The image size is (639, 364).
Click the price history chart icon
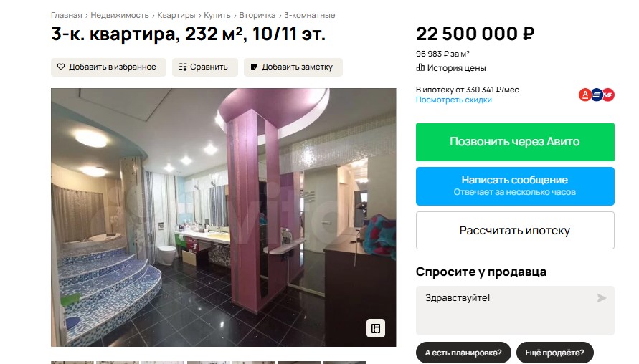(420, 67)
